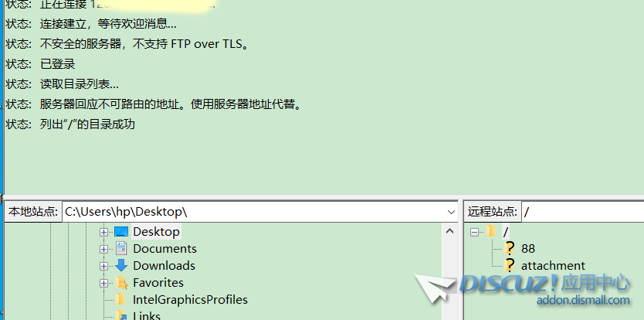Expand the Downloads tree node
Screen dimensions: 644x320
point(103,266)
